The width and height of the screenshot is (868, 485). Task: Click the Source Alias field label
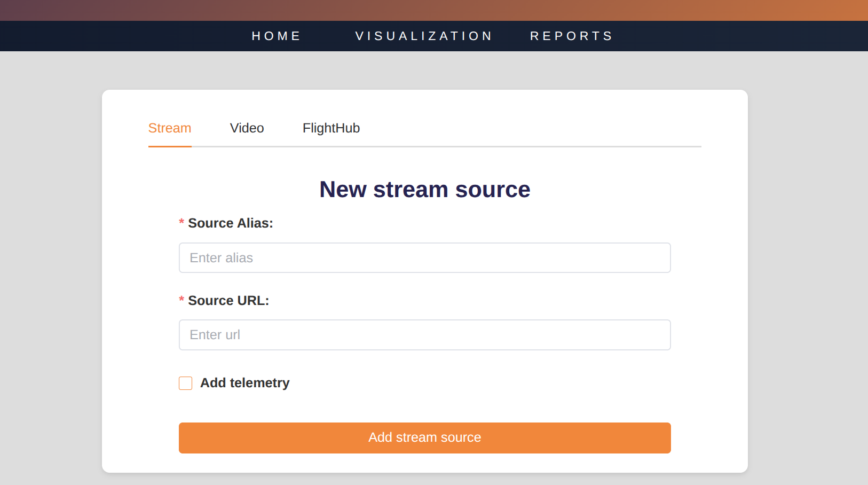click(x=230, y=223)
